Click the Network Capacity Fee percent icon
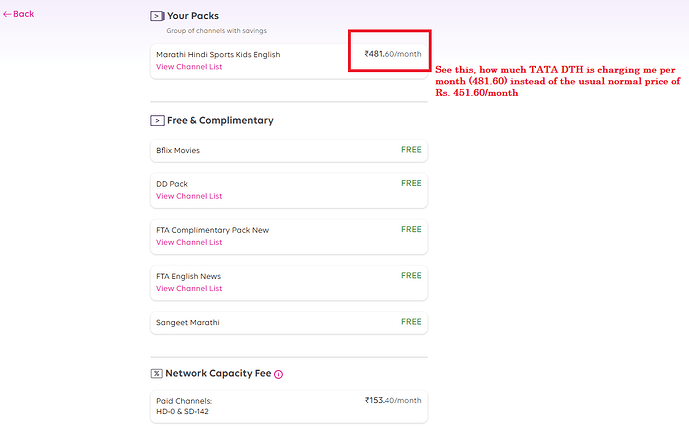This screenshot has width=689, height=429. (x=157, y=373)
